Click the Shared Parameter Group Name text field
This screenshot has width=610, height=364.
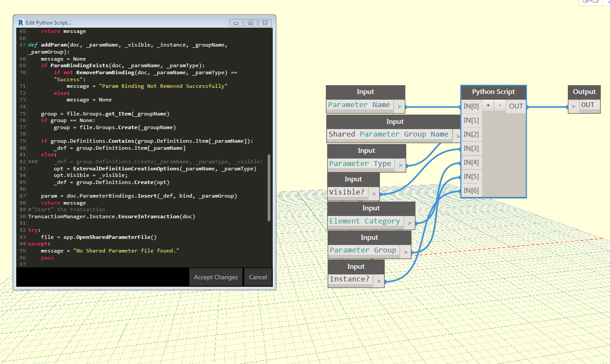(x=388, y=134)
